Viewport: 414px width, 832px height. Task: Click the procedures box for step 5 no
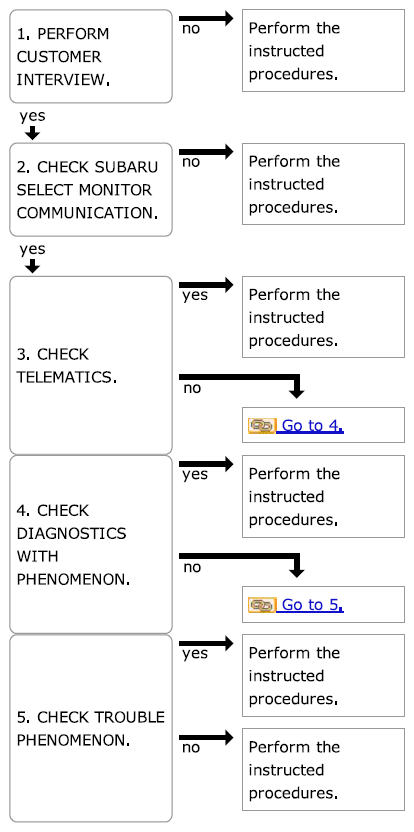click(323, 769)
